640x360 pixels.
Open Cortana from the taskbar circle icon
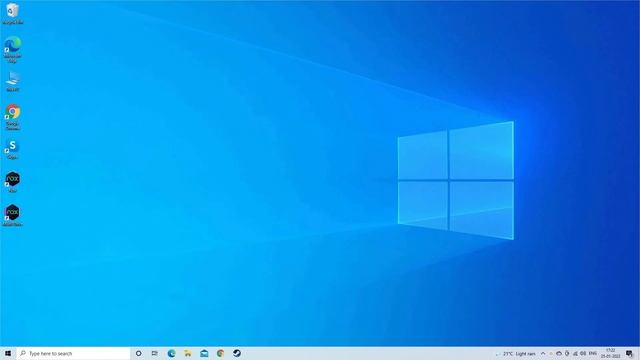tap(138, 353)
